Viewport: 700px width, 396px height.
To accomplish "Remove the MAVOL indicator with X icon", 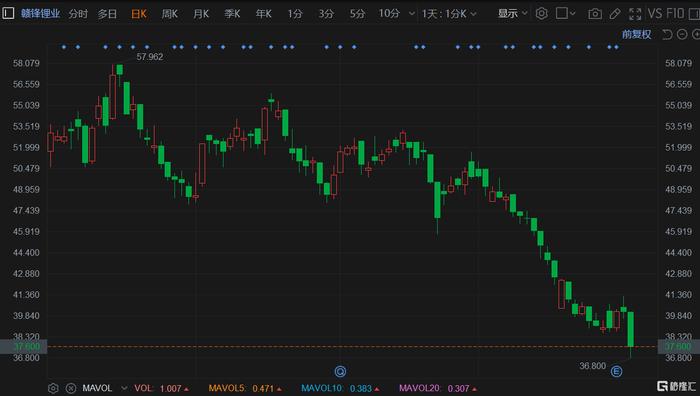I will point(71,388).
